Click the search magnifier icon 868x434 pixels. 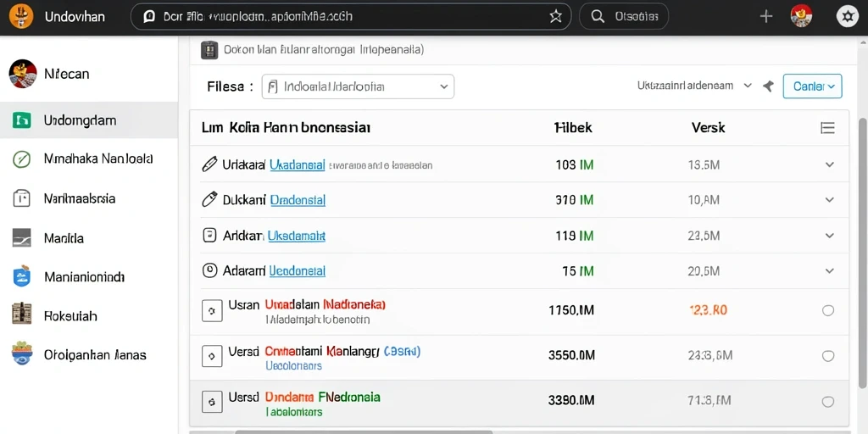(x=598, y=17)
